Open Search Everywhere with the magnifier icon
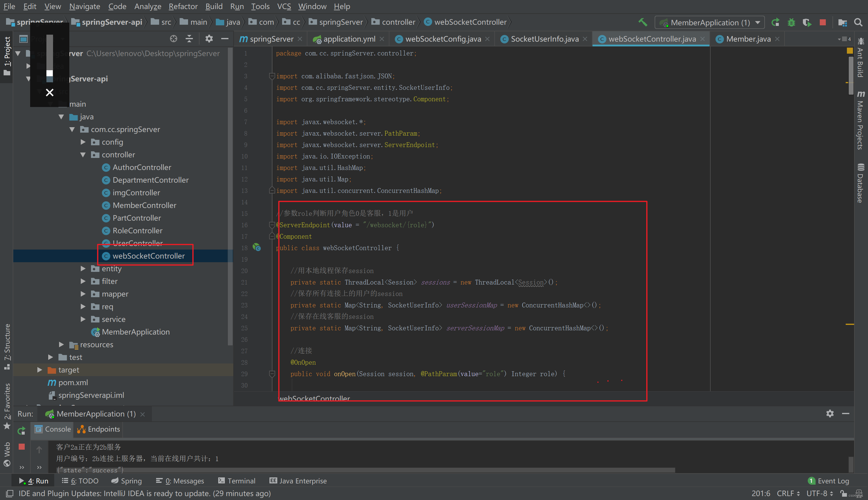 coord(858,22)
